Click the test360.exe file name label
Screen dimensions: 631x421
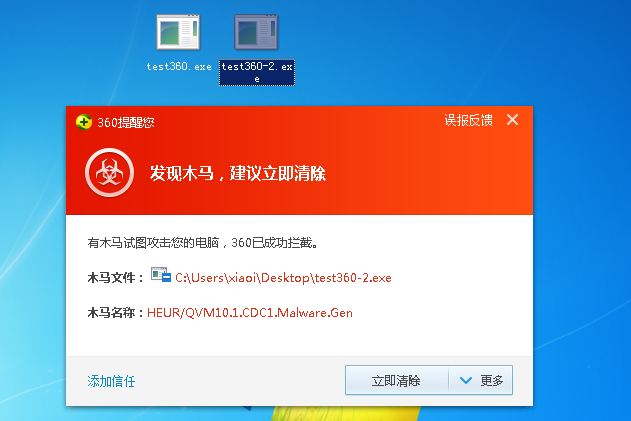click(179, 66)
